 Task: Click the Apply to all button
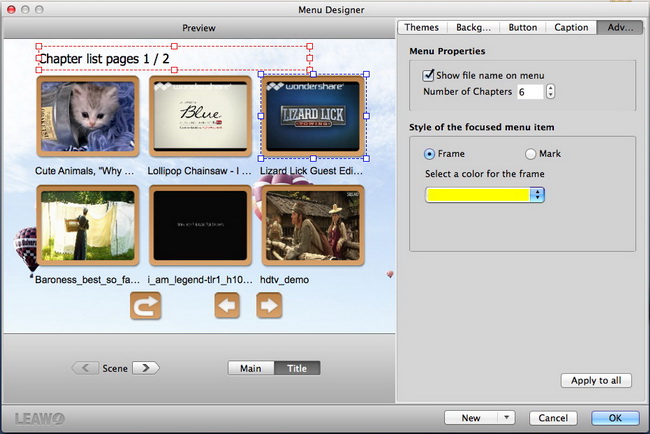(x=596, y=381)
